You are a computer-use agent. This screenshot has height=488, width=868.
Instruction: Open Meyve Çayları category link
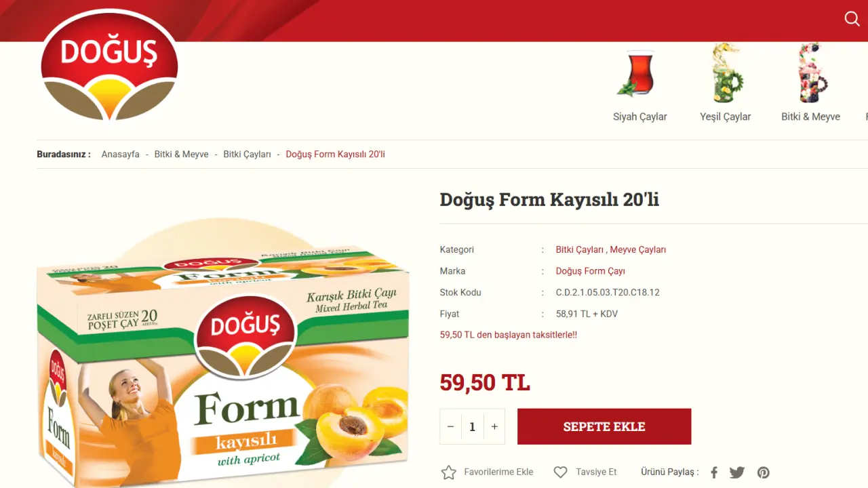click(638, 249)
